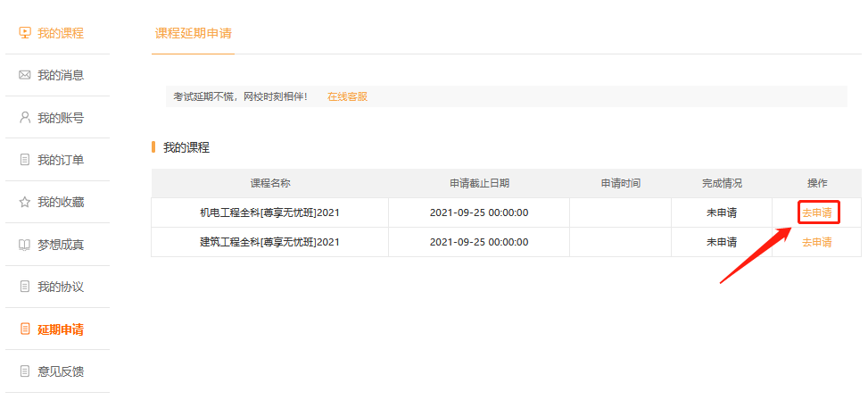868x400 pixels.
Task: Go to 我的订单 menu entry
Action: click(61, 160)
